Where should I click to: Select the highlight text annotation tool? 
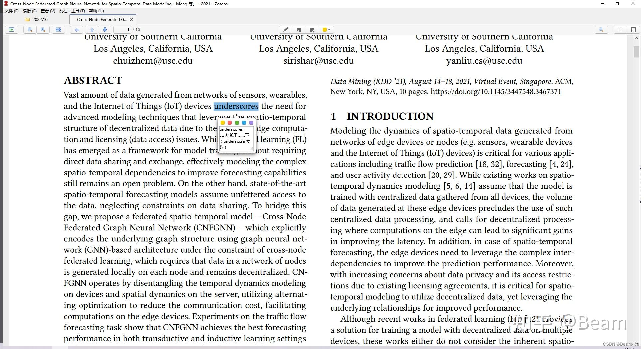[285, 30]
